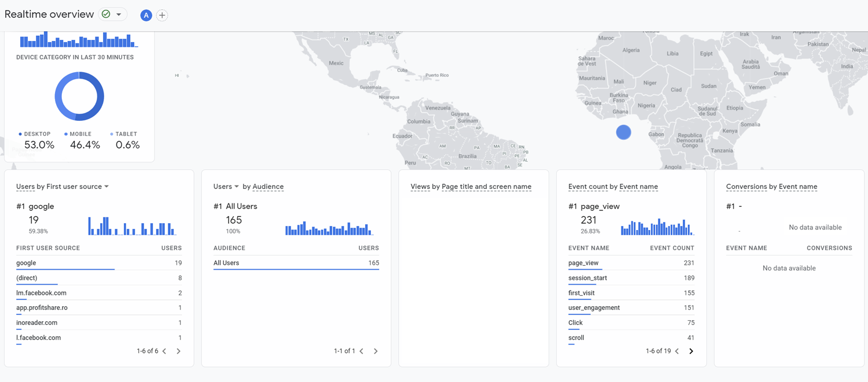
Task: Click the "Event count" metric in card title
Action: (x=588, y=187)
